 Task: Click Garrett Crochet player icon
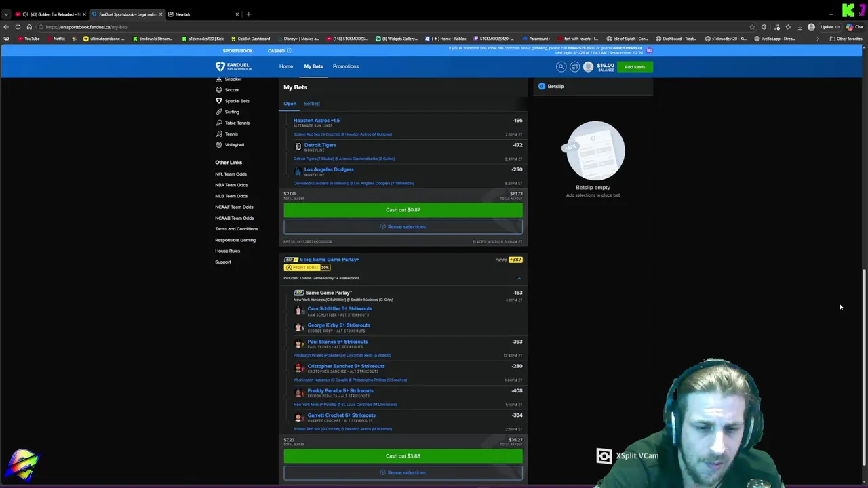tap(299, 418)
